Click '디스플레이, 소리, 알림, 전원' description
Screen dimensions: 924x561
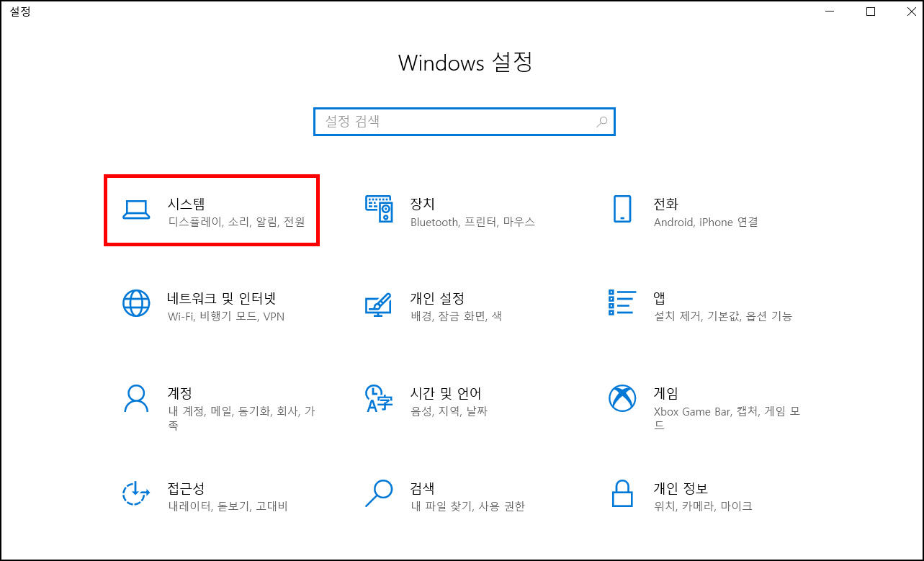pos(236,223)
